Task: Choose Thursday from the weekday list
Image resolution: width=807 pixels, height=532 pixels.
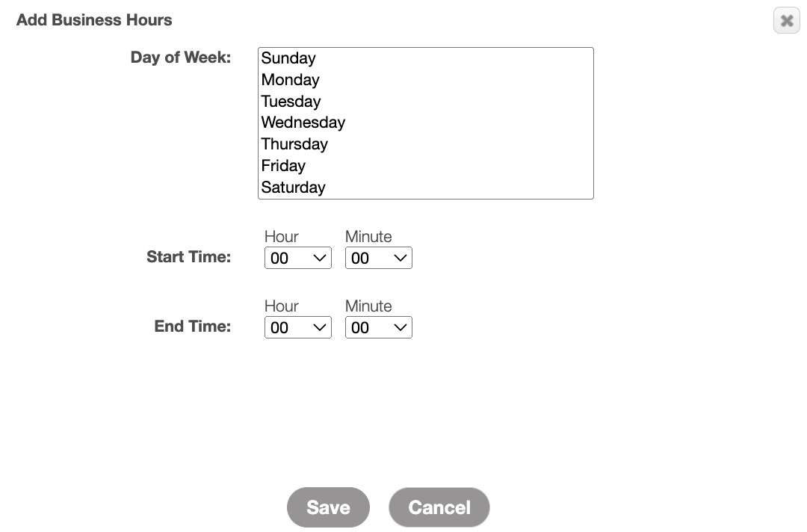Action: click(294, 144)
